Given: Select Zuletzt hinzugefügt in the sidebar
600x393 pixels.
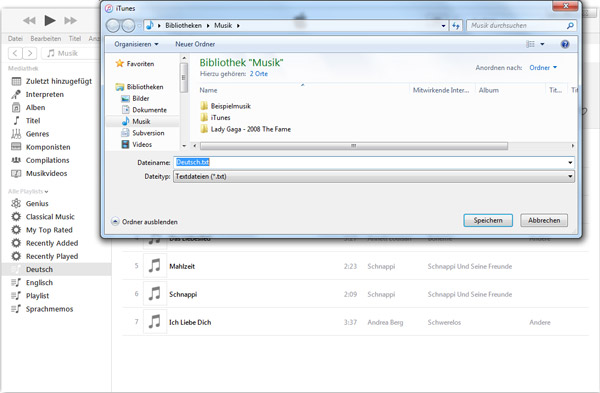Looking at the screenshot, I should tap(59, 81).
